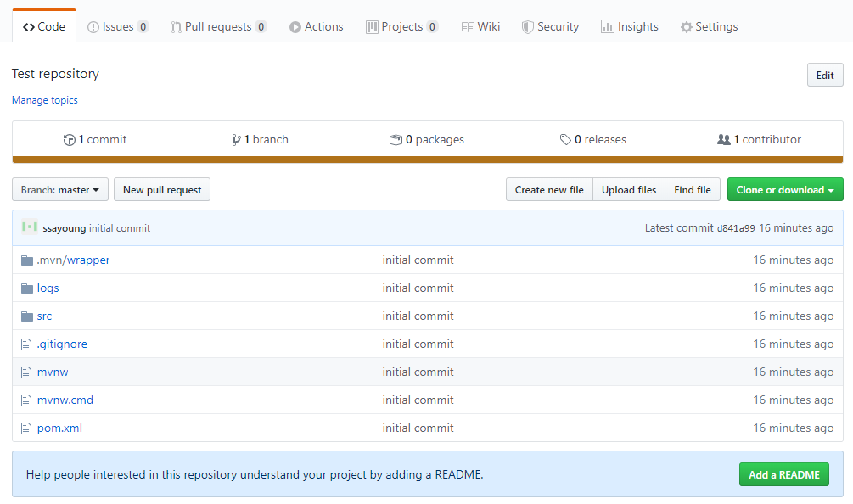The width and height of the screenshot is (853, 504).
Task: Click the Upload files button
Action: [x=629, y=190]
